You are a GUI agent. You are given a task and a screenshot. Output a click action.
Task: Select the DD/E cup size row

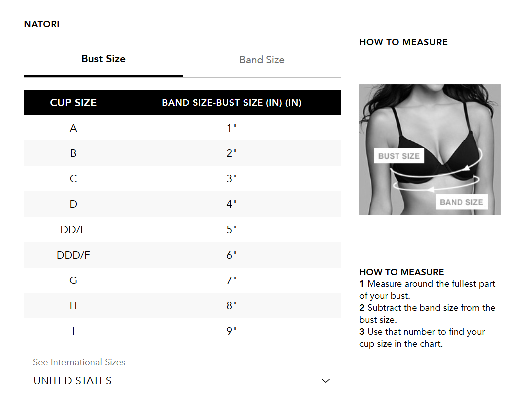tap(73, 230)
